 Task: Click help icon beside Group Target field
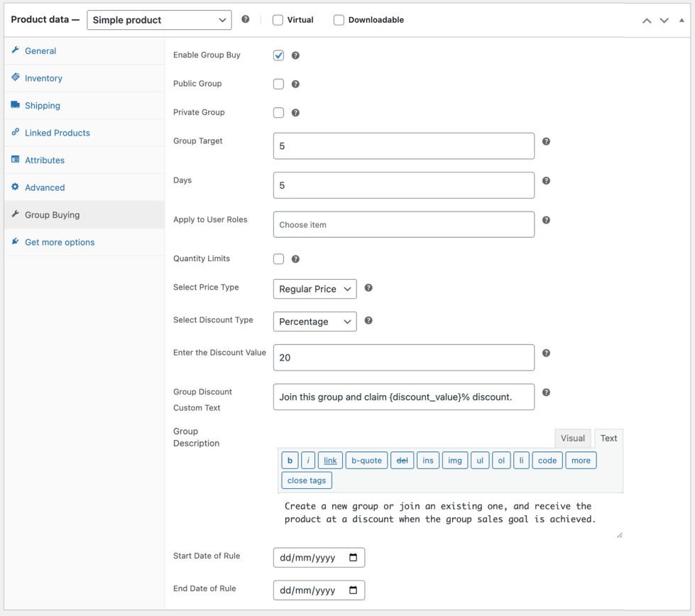[x=546, y=141]
